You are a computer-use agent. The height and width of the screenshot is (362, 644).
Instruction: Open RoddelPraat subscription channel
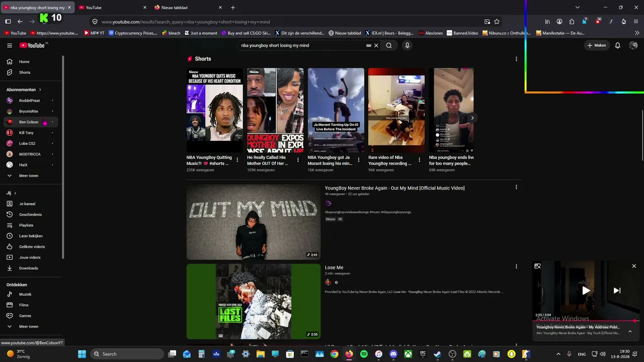(31, 101)
